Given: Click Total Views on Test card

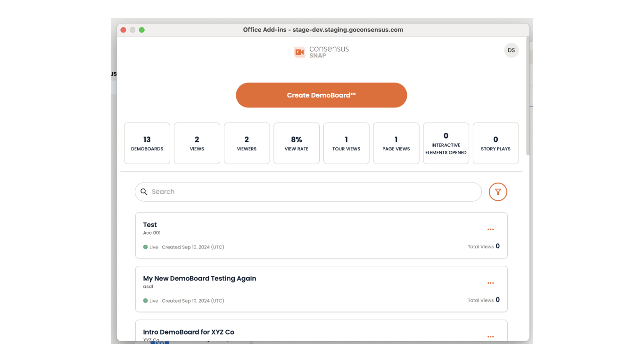Looking at the screenshot, I should [x=484, y=247].
